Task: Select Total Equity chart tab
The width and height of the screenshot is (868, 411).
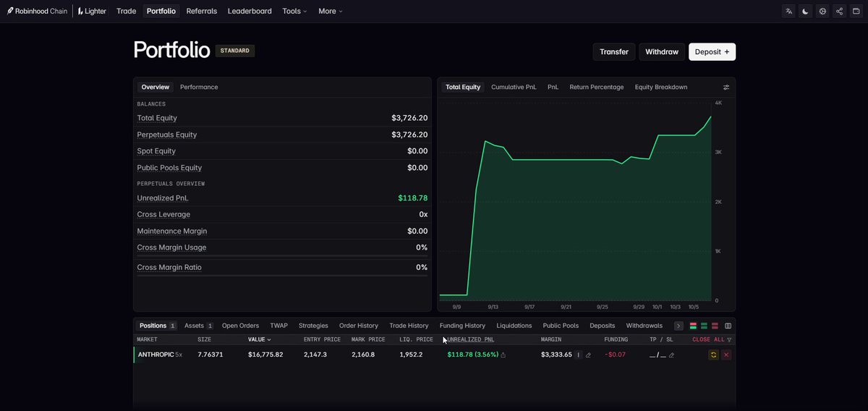Action: [x=463, y=87]
